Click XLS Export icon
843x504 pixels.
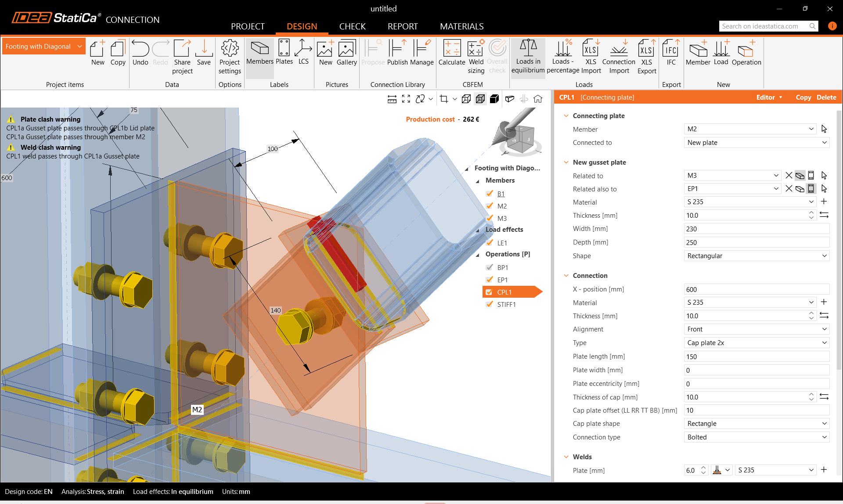point(647,57)
